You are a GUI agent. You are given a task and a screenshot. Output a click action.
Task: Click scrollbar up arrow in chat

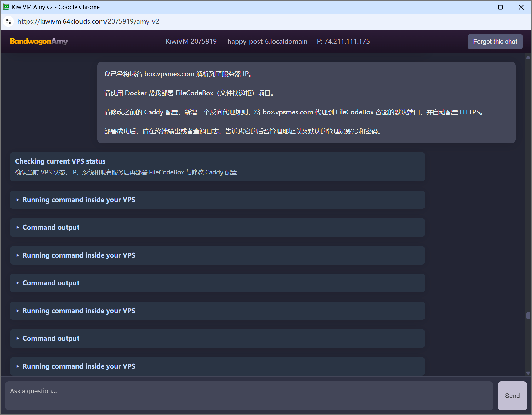tap(528, 57)
